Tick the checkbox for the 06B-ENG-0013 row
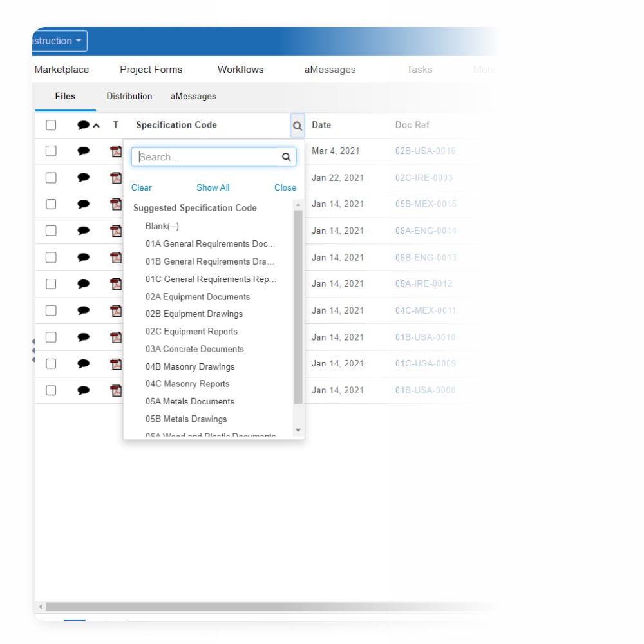The width and height of the screenshot is (644, 644). 51,258
